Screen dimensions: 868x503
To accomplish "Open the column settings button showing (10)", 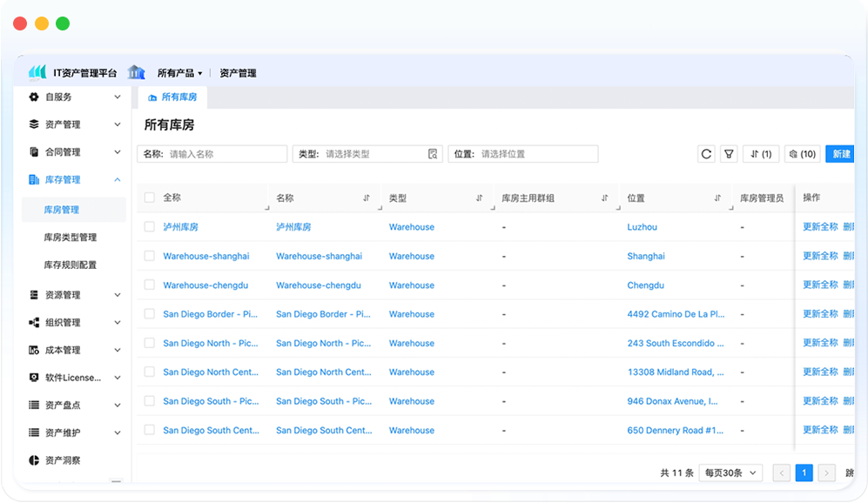I will [802, 154].
